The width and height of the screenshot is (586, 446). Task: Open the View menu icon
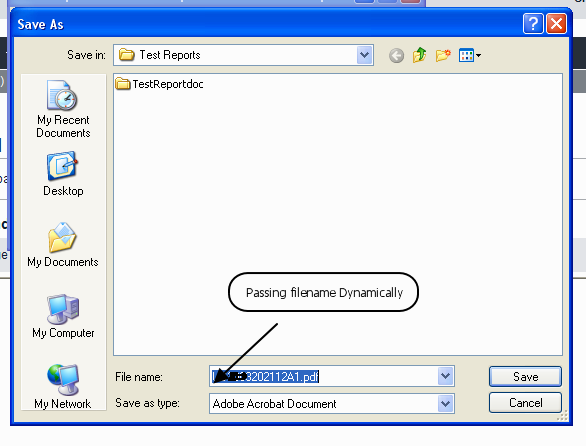pyautogui.click(x=469, y=56)
